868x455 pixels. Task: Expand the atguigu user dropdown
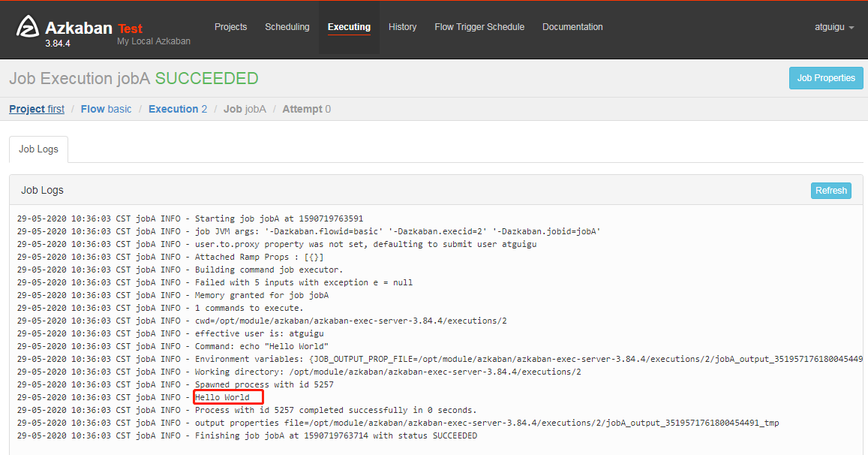pyautogui.click(x=834, y=26)
